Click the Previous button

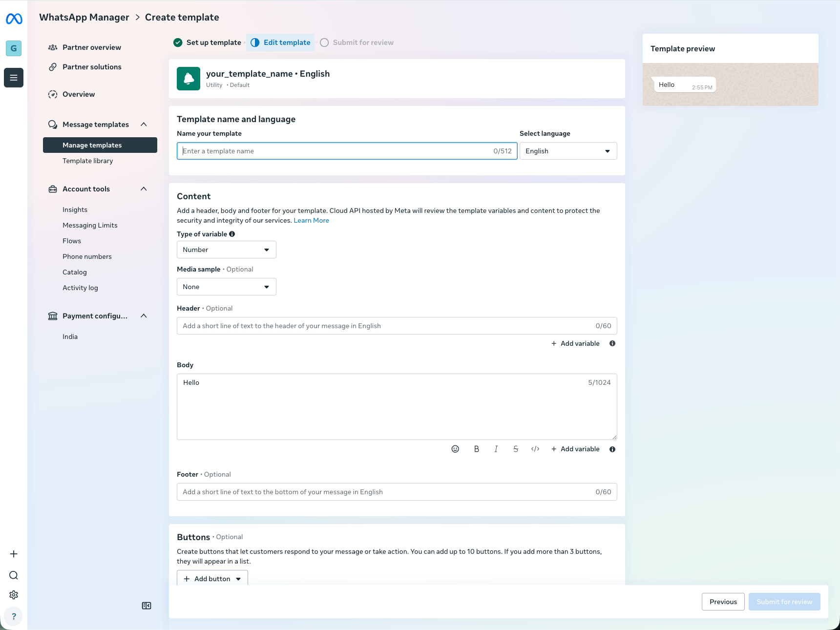click(723, 602)
